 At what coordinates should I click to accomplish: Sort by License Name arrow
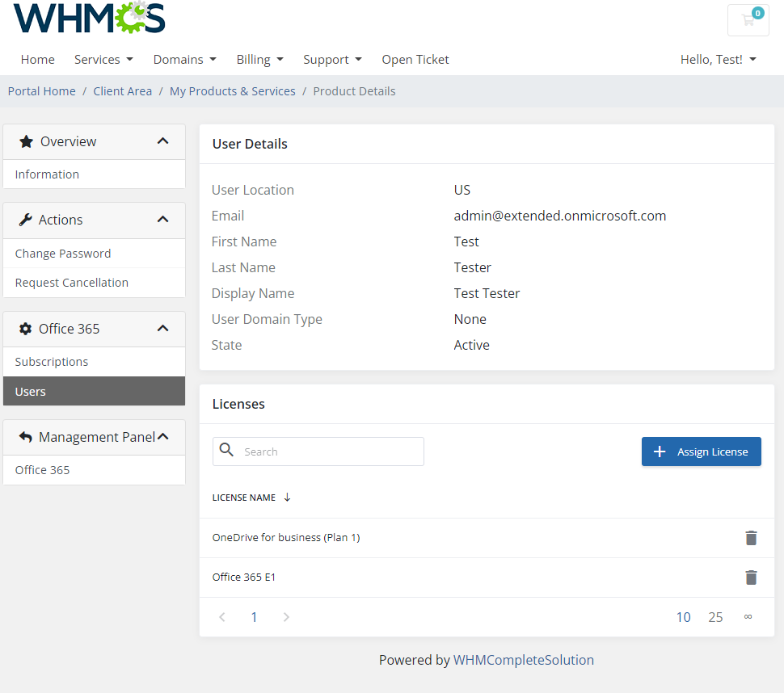click(287, 498)
